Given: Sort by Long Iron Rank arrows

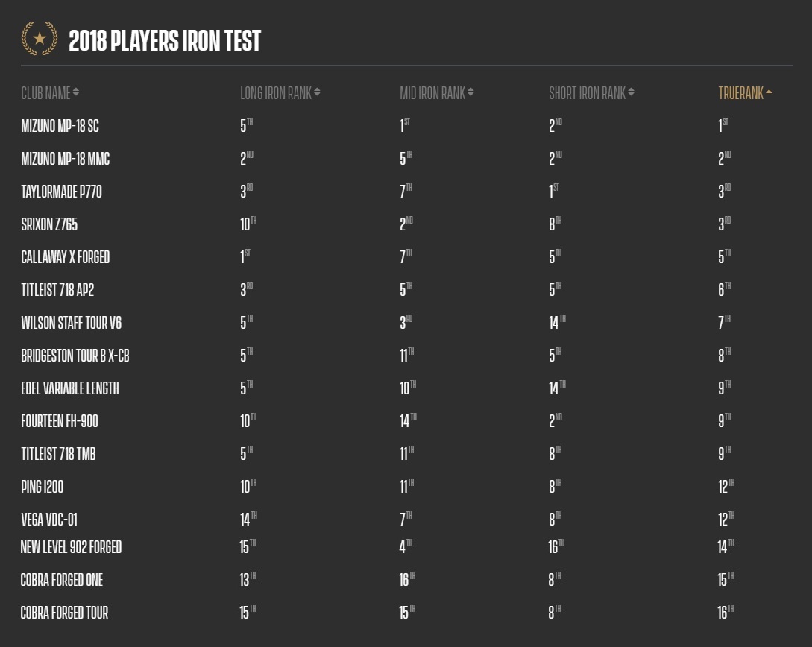Looking at the screenshot, I should coord(317,92).
